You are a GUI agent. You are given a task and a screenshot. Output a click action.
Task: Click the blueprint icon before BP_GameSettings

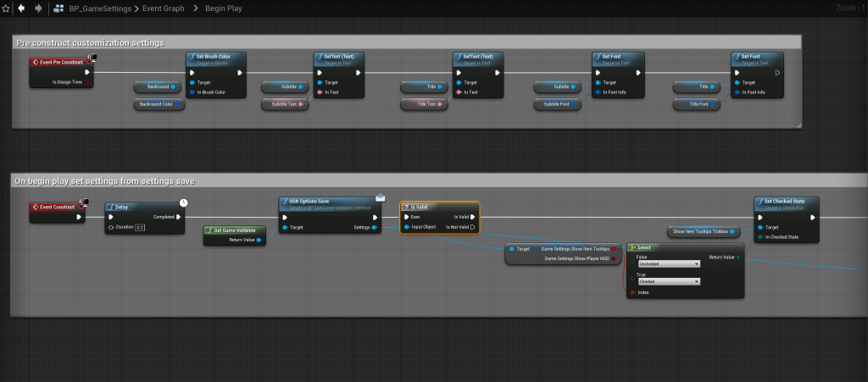(x=58, y=8)
